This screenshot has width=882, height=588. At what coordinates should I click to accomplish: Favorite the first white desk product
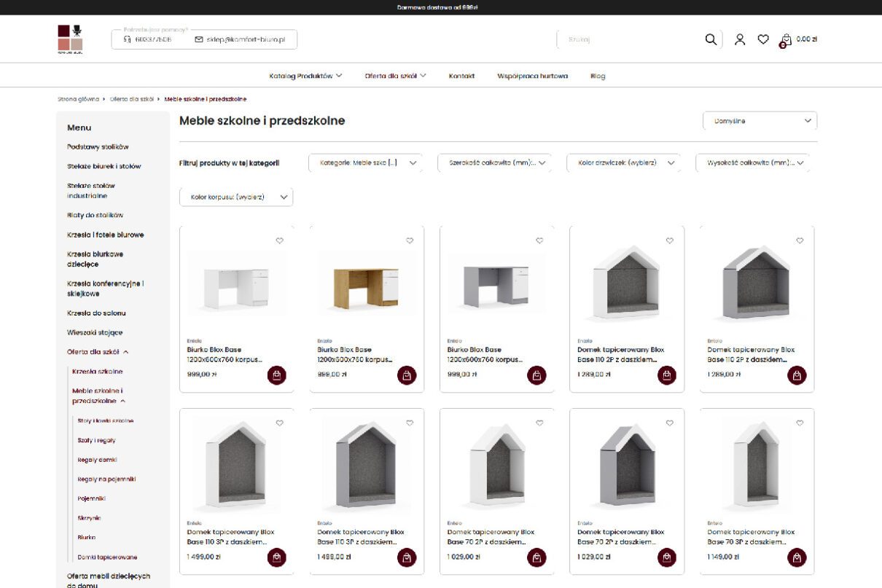point(279,240)
